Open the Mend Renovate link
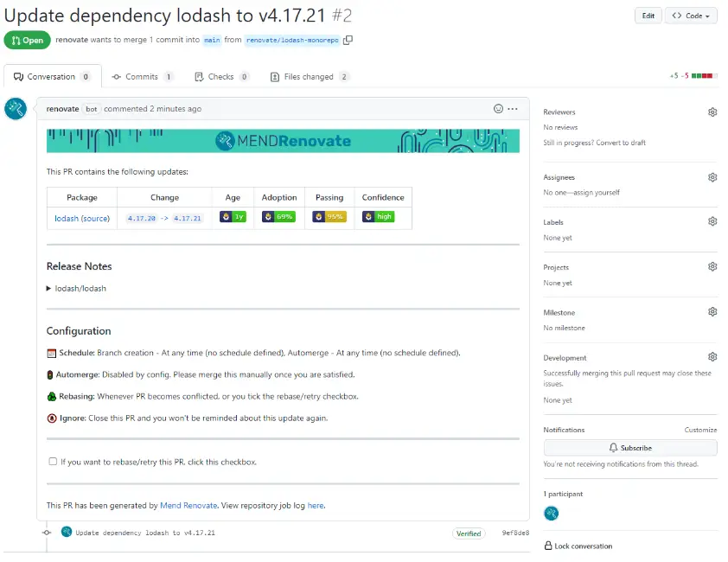Viewport: 728px width, 562px height. tap(188, 505)
